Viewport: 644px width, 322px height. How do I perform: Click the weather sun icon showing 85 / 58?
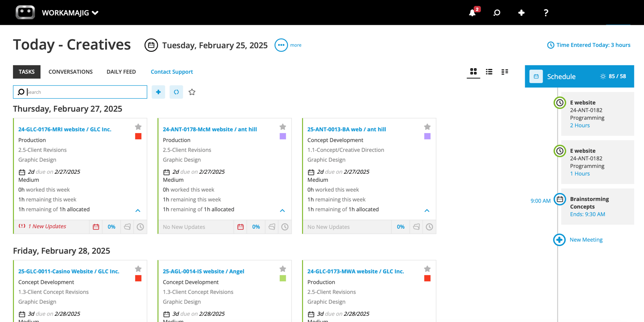click(x=603, y=76)
